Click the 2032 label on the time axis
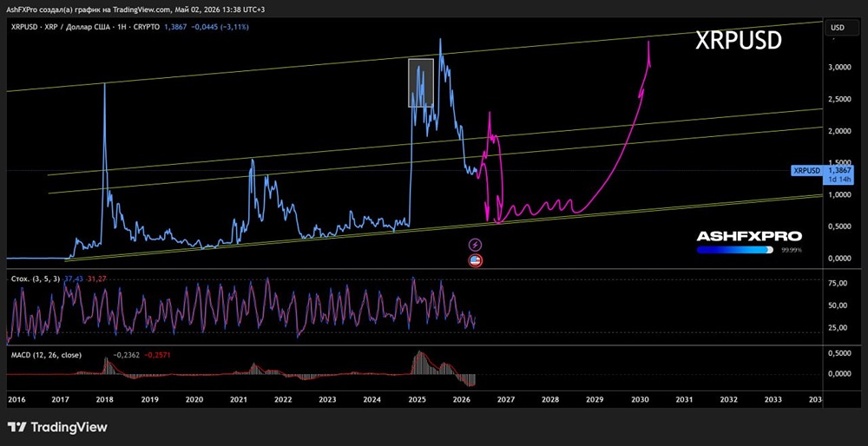The image size is (868, 446). click(728, 399)
